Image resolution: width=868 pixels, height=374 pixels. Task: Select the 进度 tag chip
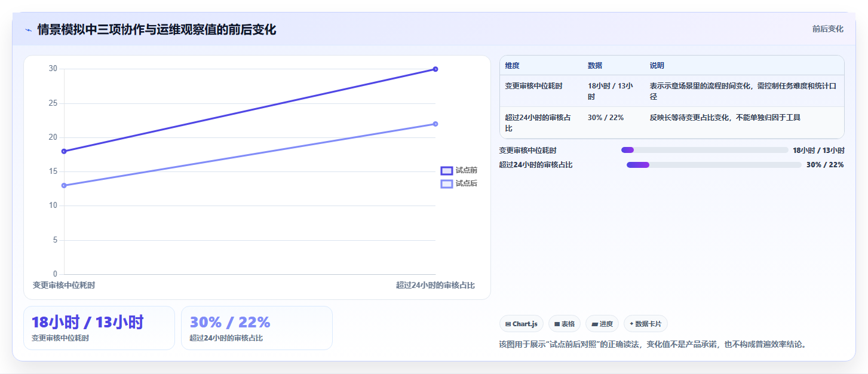[602, 324]
